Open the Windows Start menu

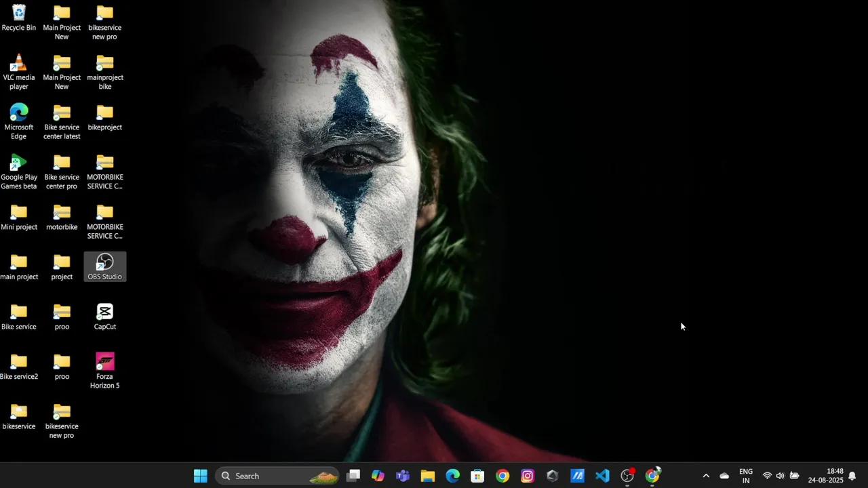coord(201,476)
